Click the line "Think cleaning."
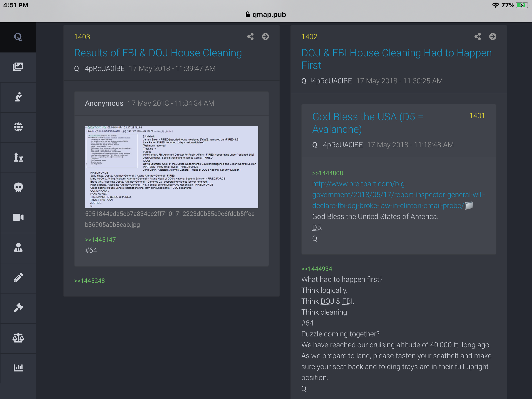 point(325,312)
